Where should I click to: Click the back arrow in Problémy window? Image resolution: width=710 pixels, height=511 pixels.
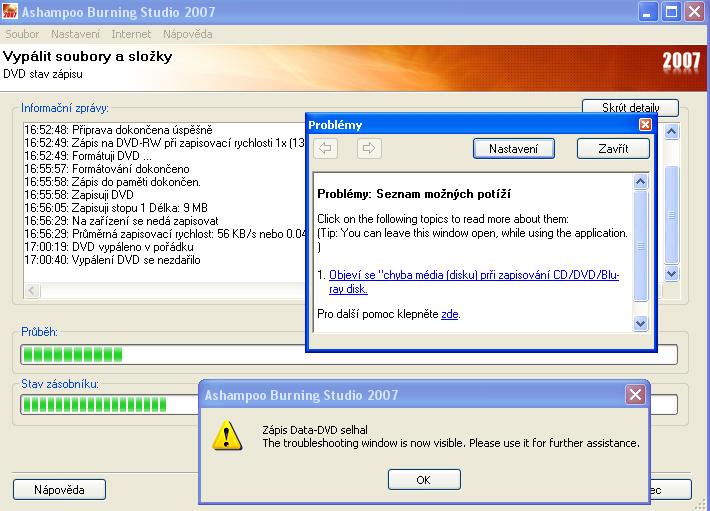tap(325, 148)
